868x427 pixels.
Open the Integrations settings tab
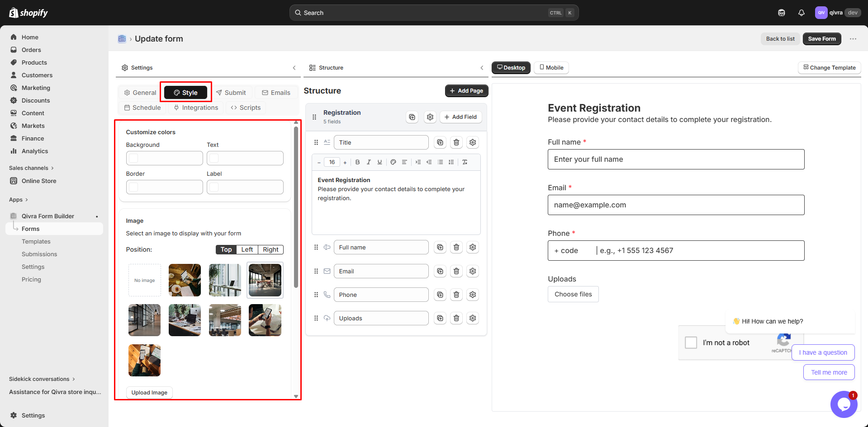(x=196, y=108)
